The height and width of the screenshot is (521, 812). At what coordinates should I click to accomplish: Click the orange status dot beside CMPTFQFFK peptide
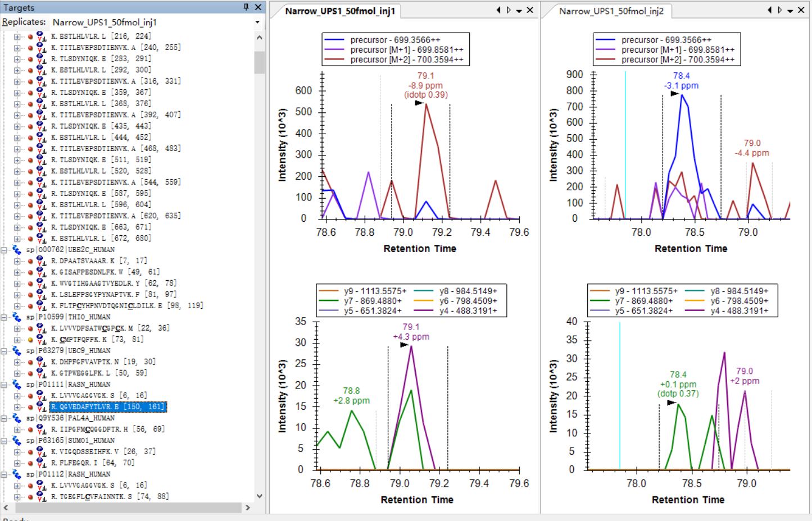30,340
